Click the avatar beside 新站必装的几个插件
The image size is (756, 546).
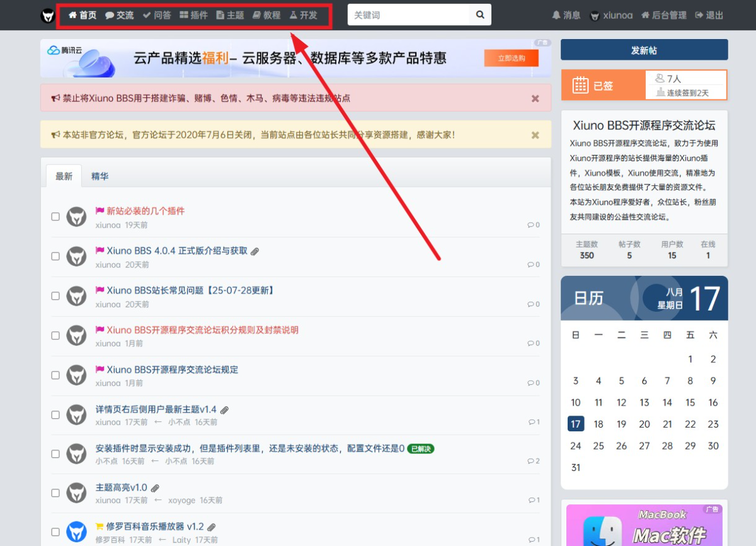[x=77, y=217]
